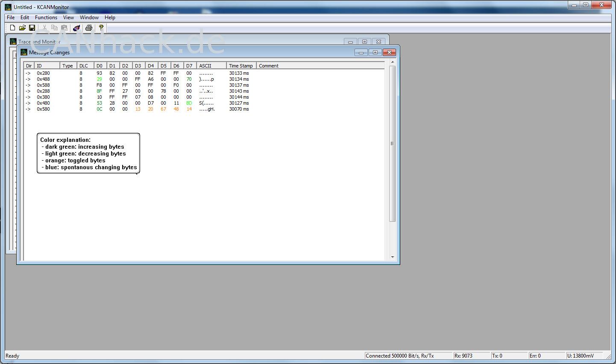Click orange byte 67 in row 0x580
Screen dimensions: 616x364
coord(163,109)
